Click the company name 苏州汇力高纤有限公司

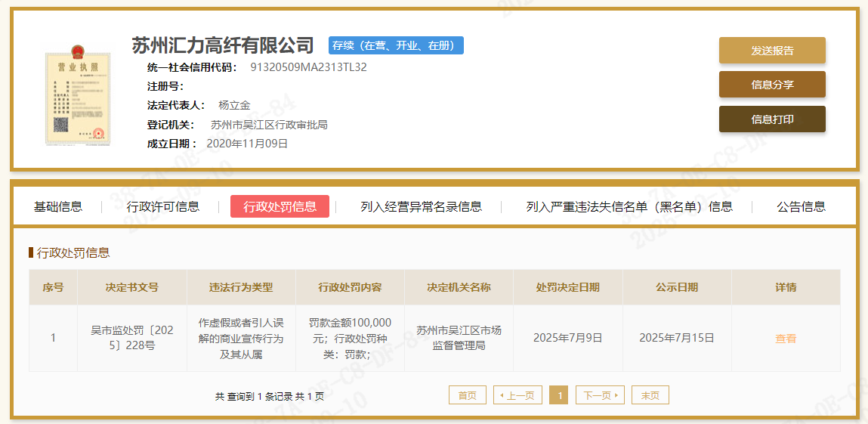(x=223, y=45)
